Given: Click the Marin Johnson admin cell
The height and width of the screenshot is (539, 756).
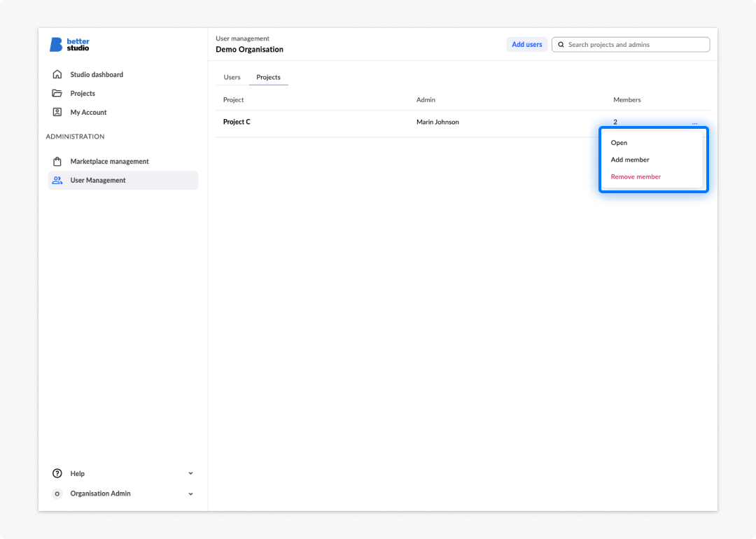Looking at the screenshot, I should 437,122.
